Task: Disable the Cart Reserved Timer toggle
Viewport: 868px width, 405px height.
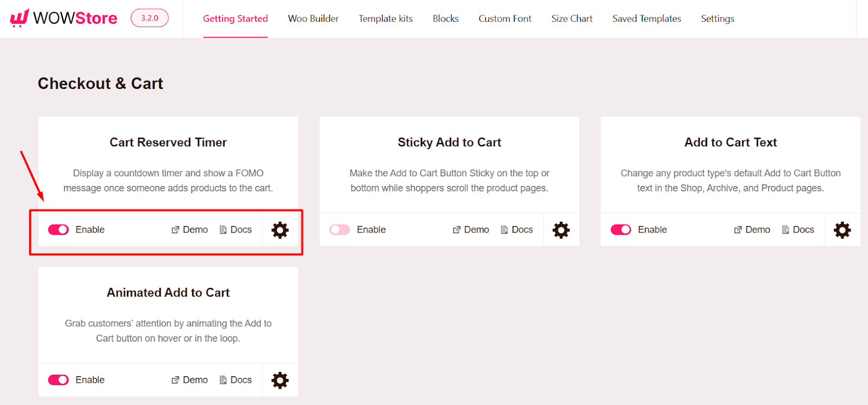Action: tap(58, 229)
